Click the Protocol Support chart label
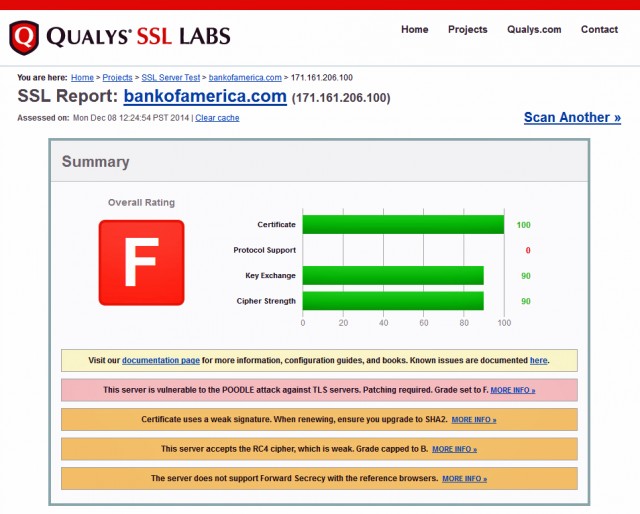 (x=264, y=250)
